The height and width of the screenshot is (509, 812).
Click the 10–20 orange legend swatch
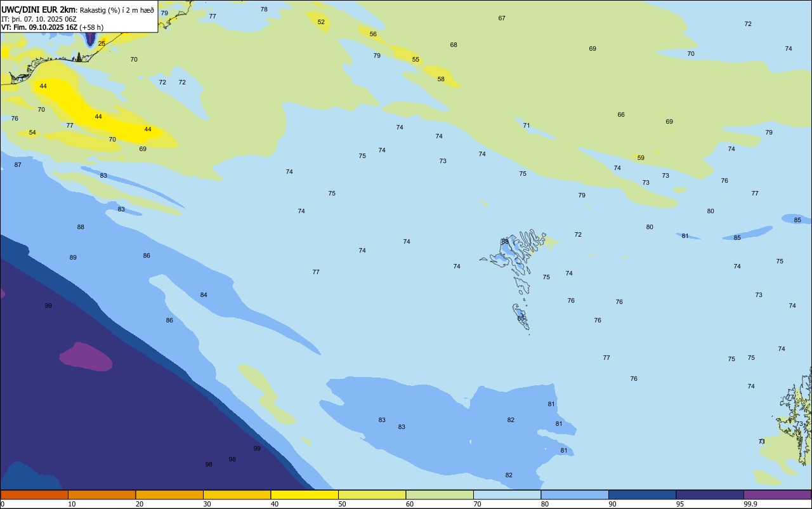(x=101, y=494)
